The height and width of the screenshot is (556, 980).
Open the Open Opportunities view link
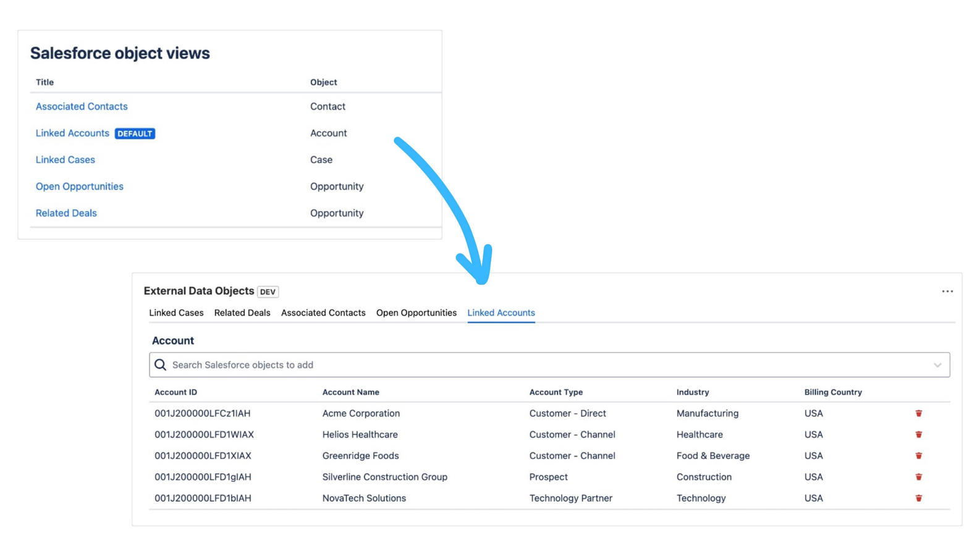click(x=80, y=186)
